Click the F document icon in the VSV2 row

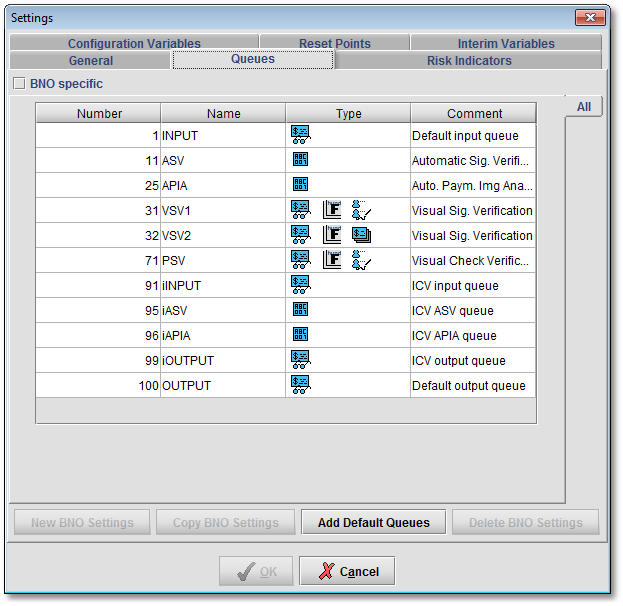(332, 235)
